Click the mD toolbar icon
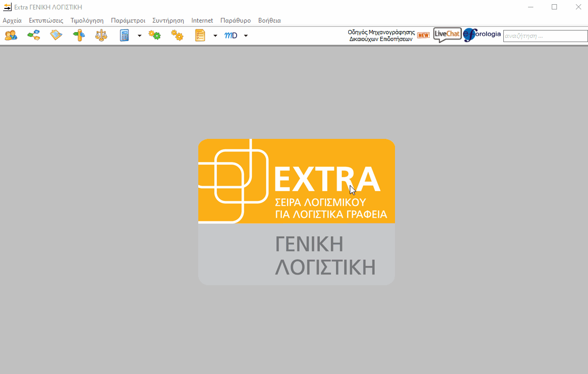 (231, 35)
